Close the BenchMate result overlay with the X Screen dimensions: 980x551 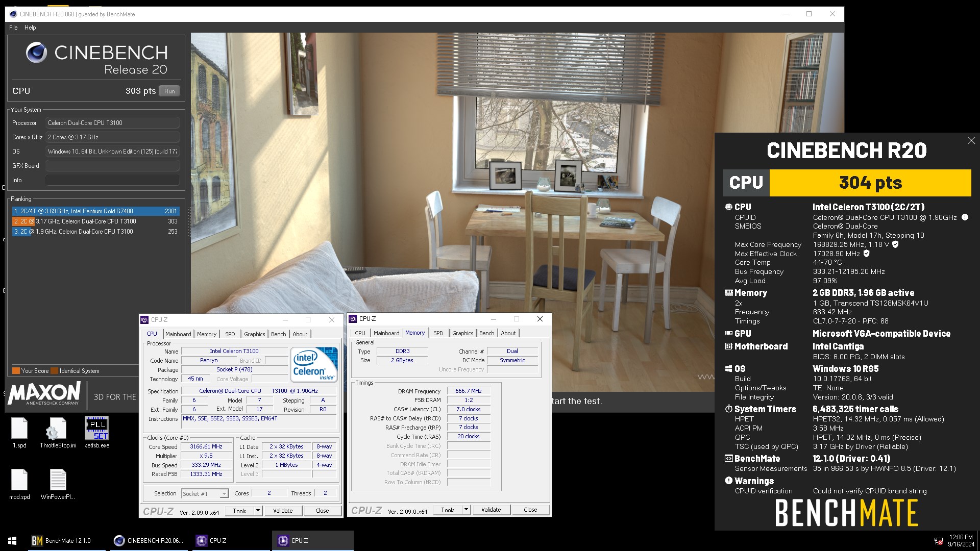971,141
